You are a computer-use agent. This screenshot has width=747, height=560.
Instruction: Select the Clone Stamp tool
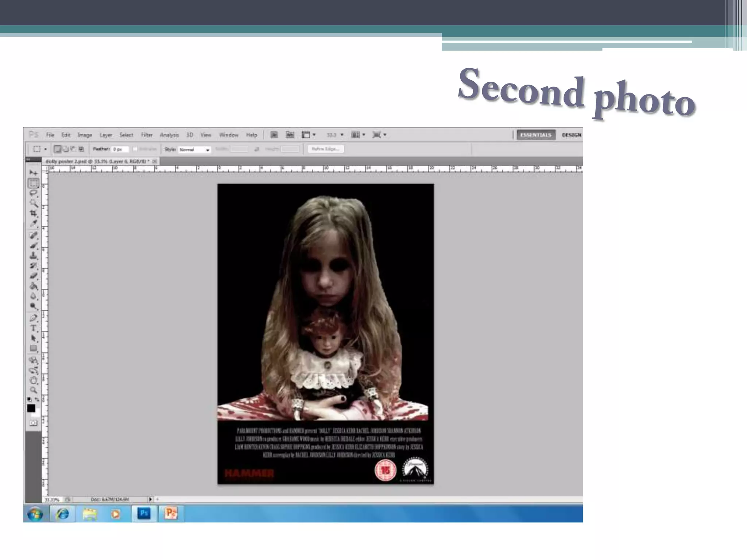pos(34,256)
